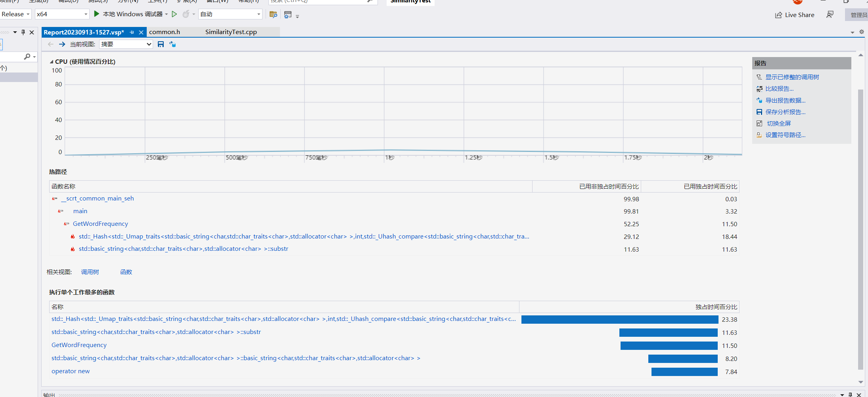Close the Report20230913-1527.vsp tab
Image resolution: width=868 pixels, height=397 pixels.
141,32
